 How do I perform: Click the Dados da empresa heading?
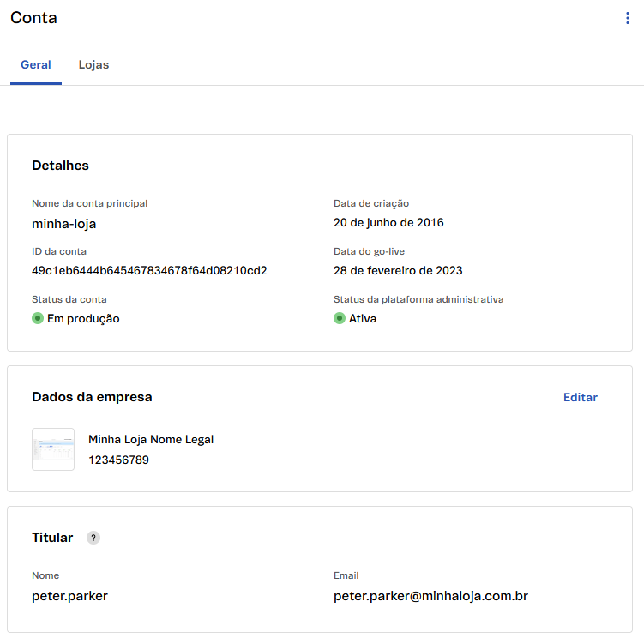tap(92, 397)
